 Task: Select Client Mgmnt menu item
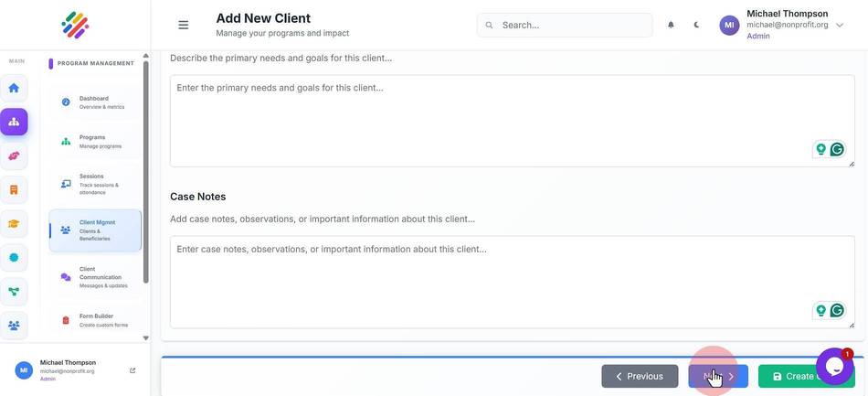tap(95, 230)
